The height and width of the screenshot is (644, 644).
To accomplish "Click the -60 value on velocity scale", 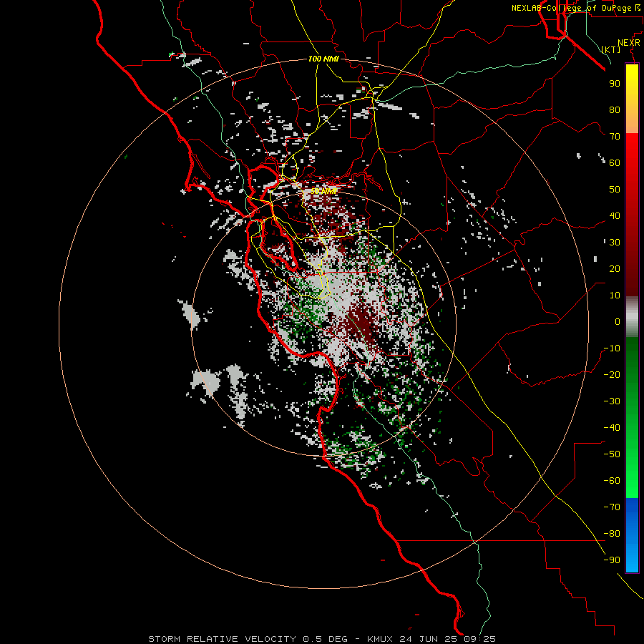I will [612, 481].
